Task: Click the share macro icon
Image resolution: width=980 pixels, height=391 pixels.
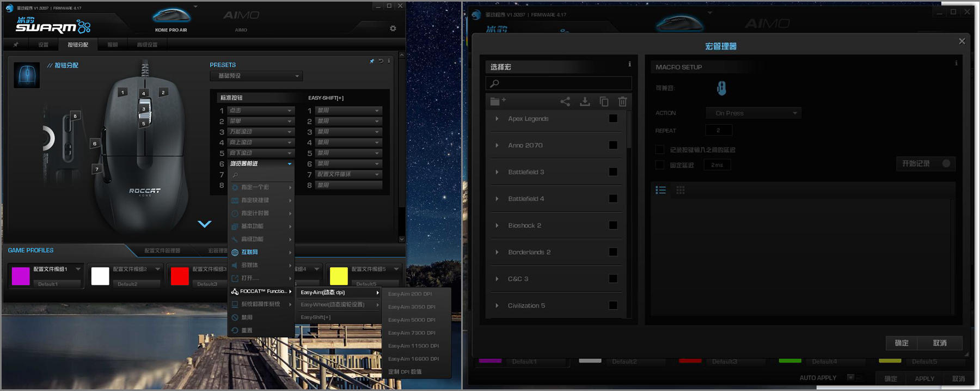Action: (565, 101)
